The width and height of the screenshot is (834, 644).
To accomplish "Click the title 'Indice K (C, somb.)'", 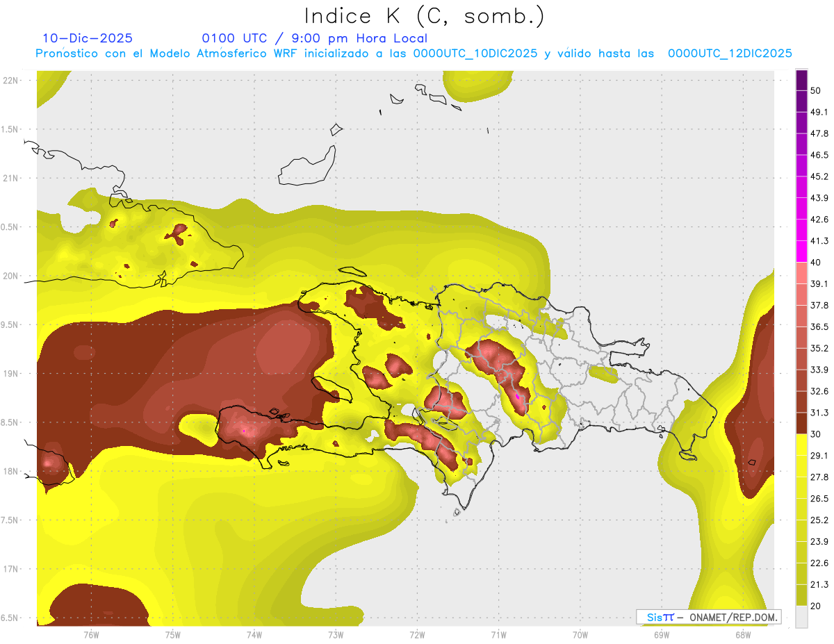I will click(425, 16).
